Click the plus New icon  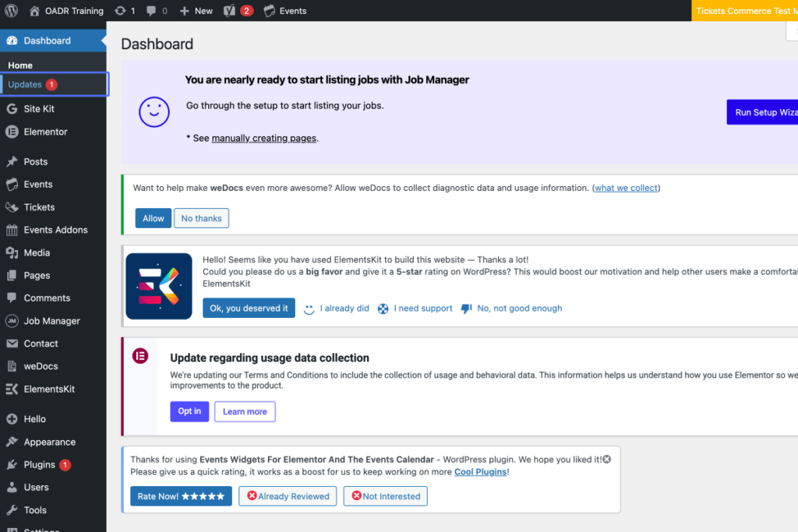[184, 11]
